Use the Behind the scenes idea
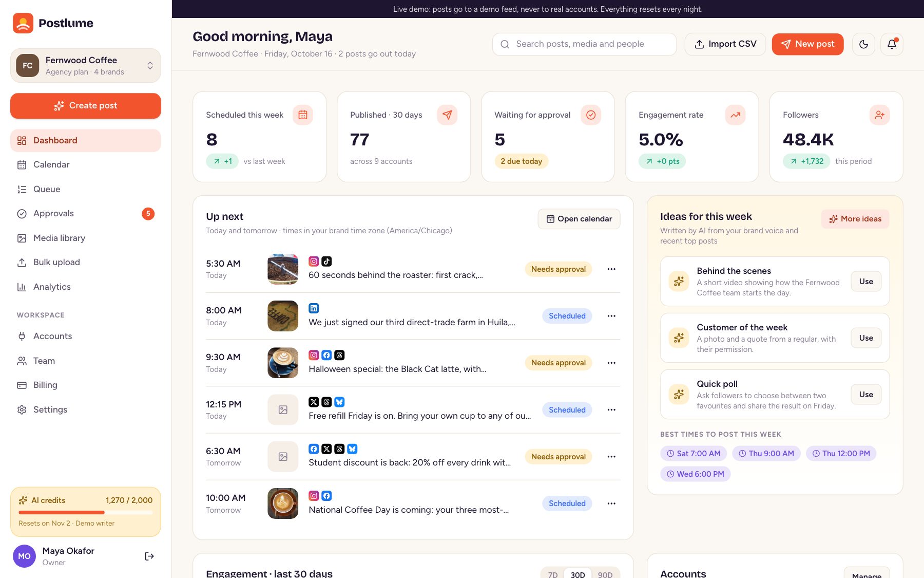 tap(866, 282)
